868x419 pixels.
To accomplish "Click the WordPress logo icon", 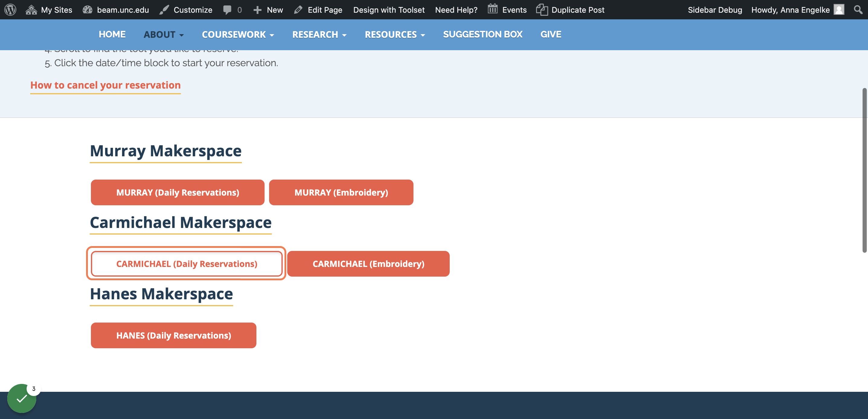I will (x=10, y=9).
